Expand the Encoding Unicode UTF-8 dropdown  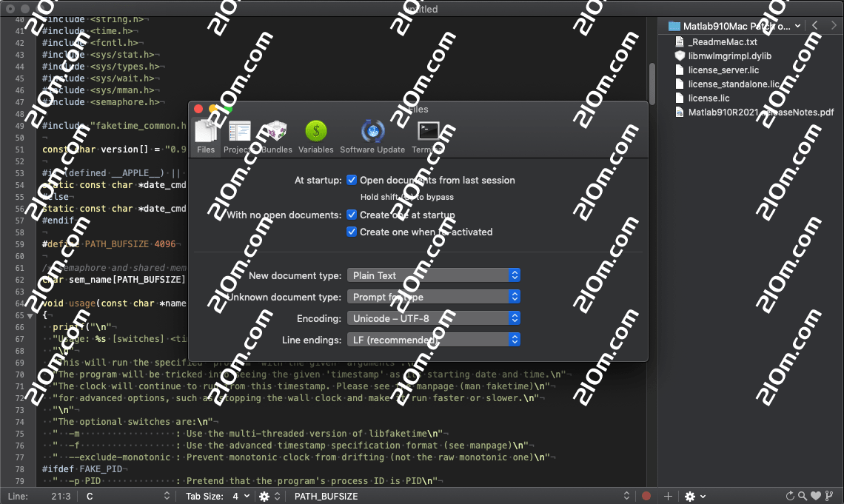(434, 318)
